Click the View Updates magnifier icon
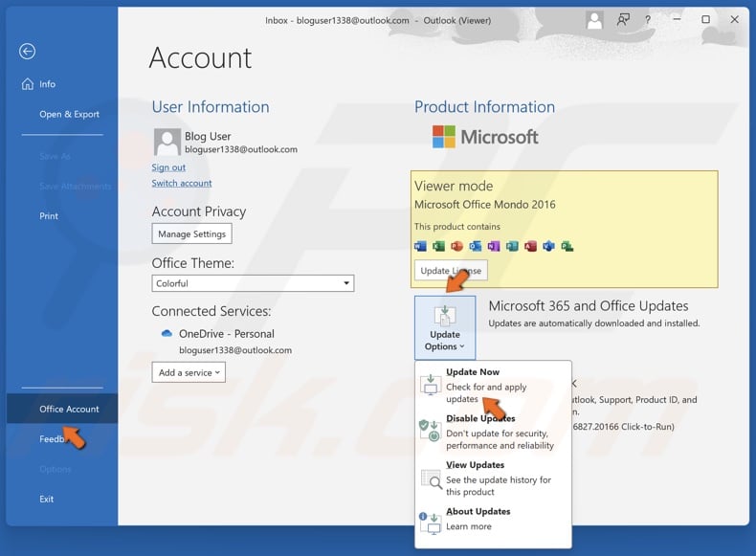Image resolution: width=756 pixels, height=556 pixels. tap(432, 479)
